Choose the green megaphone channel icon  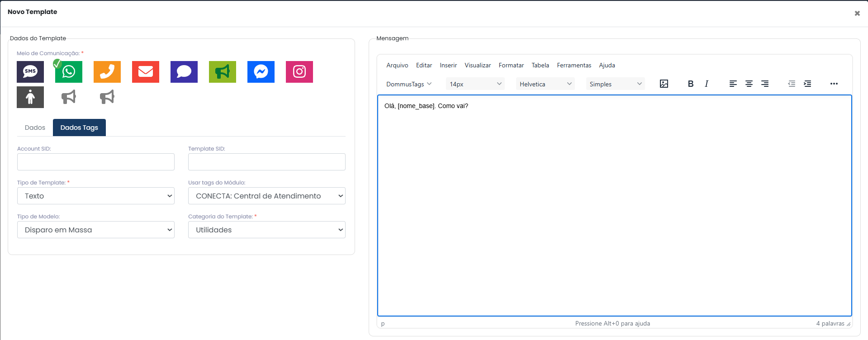click(x=223, y=72)
